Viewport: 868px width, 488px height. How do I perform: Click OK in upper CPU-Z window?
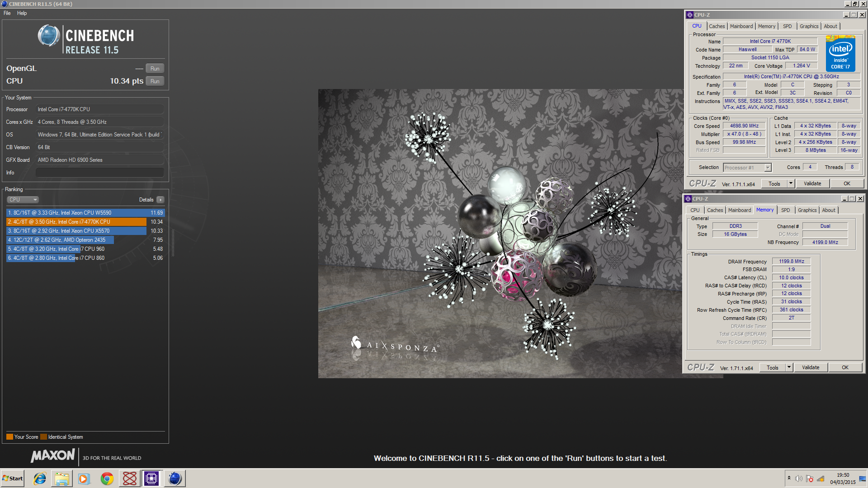tap(847, 183)
